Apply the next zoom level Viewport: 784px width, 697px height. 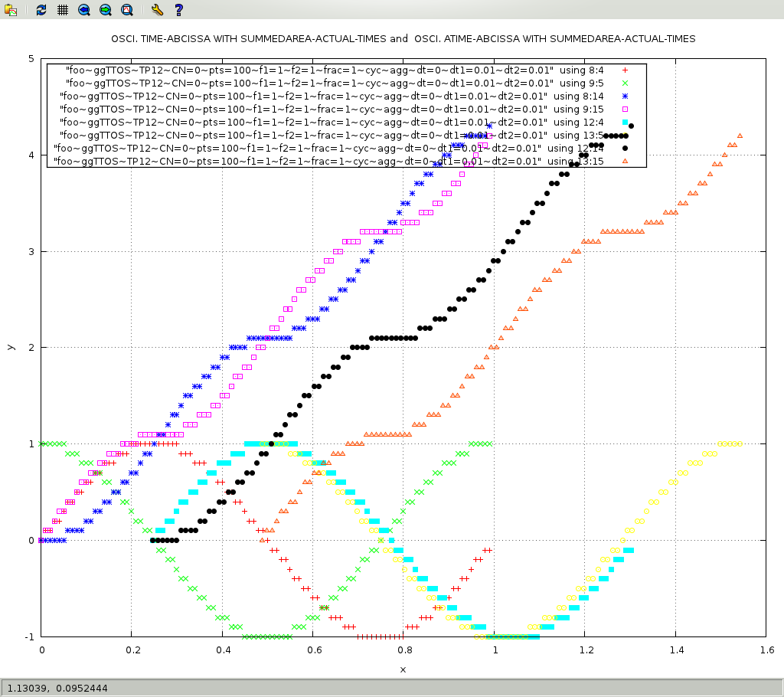coord(106,10)
